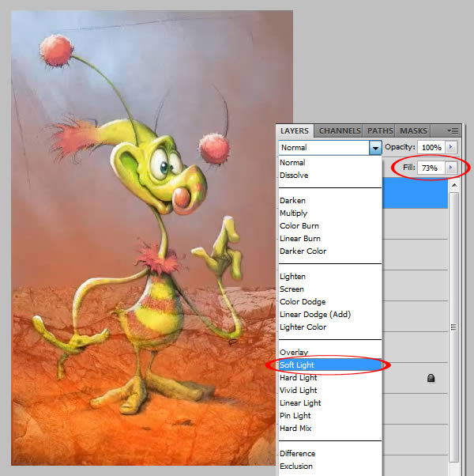Viewport: 474px width, 476px height.
Task: Select the highlighted blue layer row
Action: (x=415, y=194)
